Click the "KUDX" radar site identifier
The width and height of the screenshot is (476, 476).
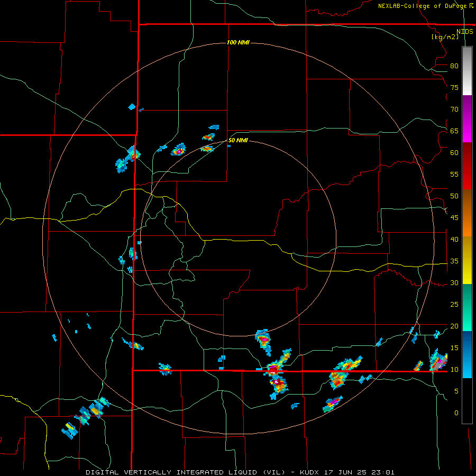click(x=310, y=472)
